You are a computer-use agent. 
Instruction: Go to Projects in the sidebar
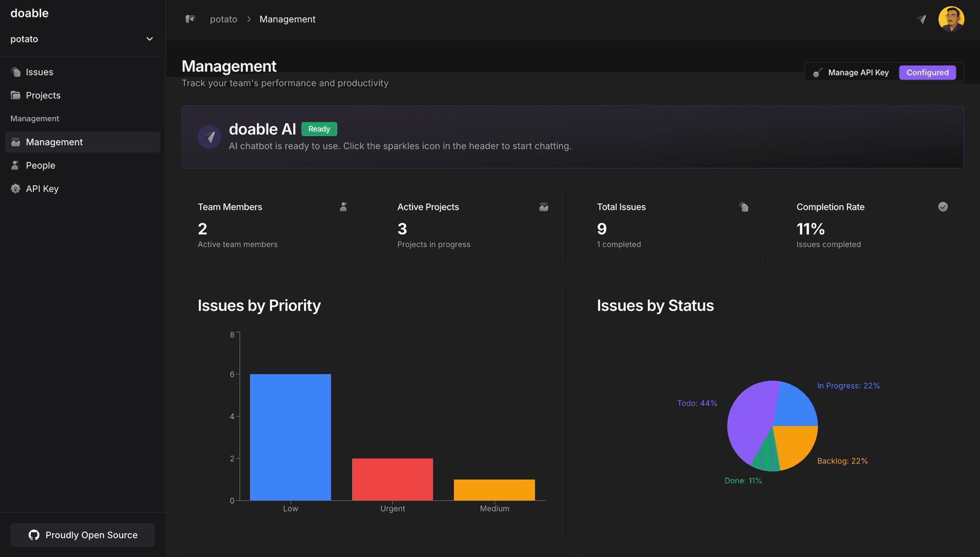pos(43,95)
